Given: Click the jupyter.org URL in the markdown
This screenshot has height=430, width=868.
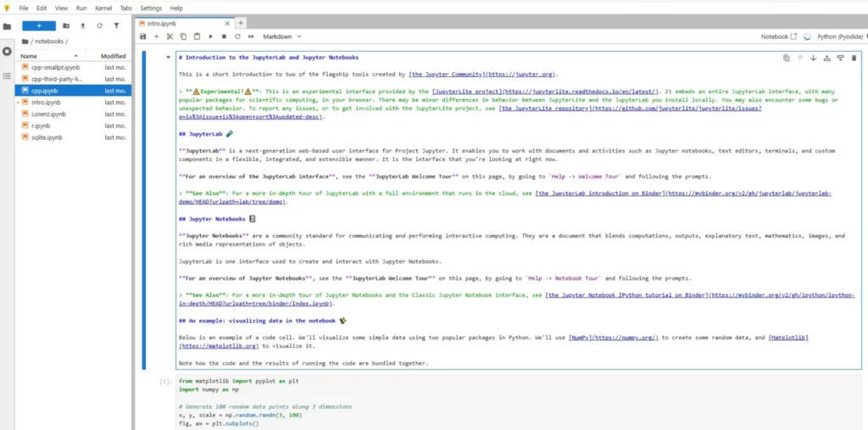Looking at the screenshot, I should (x=520, y=75).
